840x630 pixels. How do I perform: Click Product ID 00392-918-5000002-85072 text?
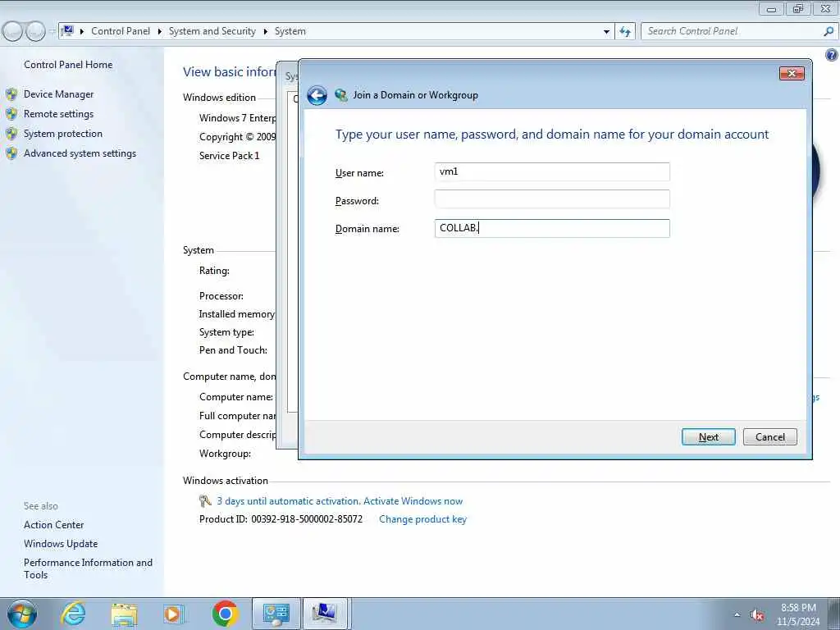tap(281, 519)
